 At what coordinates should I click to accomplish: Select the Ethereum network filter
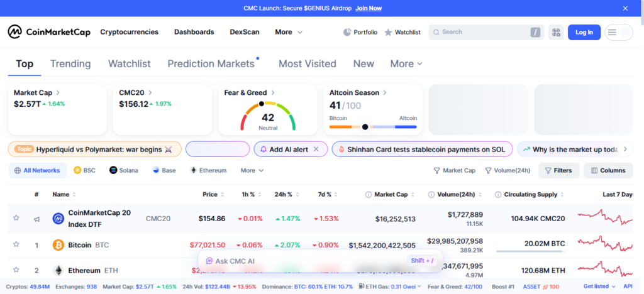[208, 170]
